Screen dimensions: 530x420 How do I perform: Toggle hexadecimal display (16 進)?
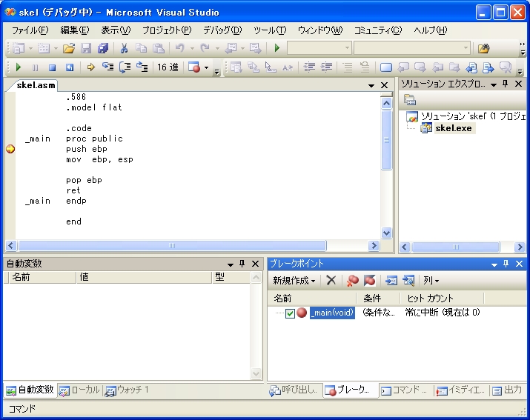[168, 67]
